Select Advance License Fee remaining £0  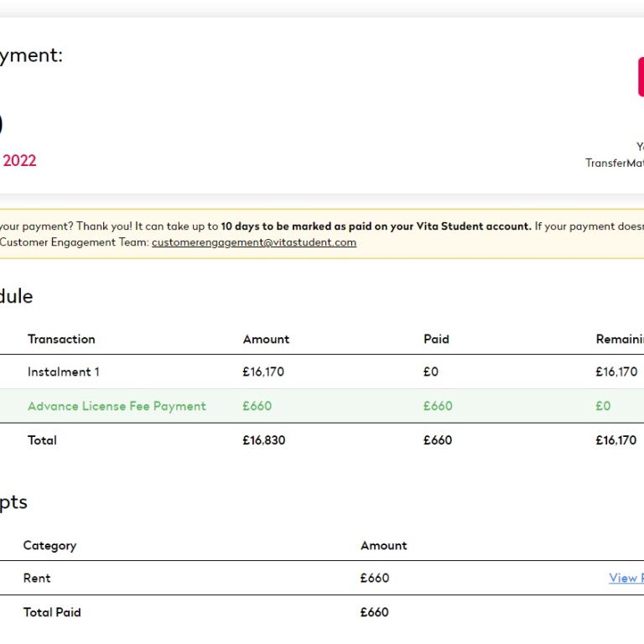tap(603, 406)
